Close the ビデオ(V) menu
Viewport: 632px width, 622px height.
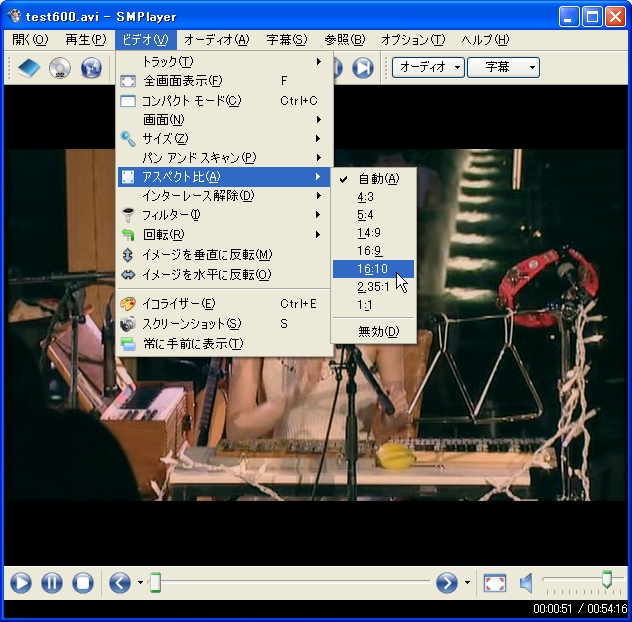(146, 40)
